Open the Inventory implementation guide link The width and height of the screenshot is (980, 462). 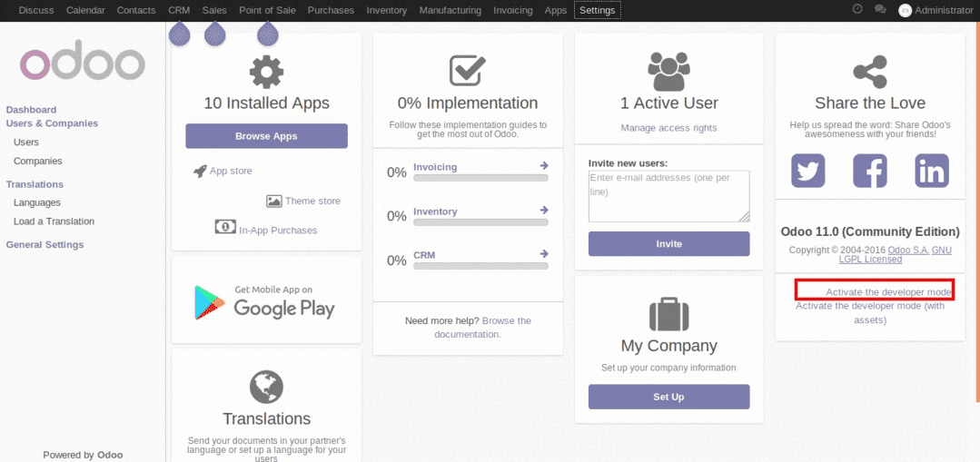(x=435, y=211)
